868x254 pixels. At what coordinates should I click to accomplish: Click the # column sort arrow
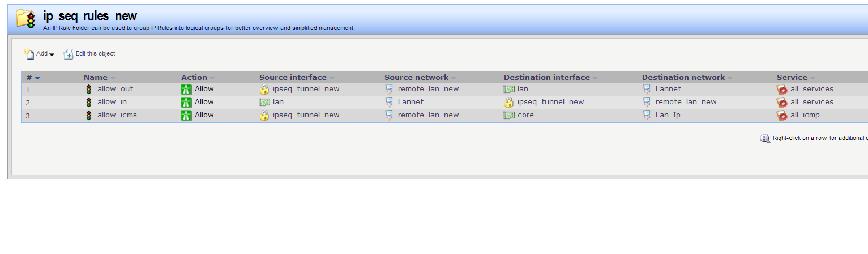[37, 78]
